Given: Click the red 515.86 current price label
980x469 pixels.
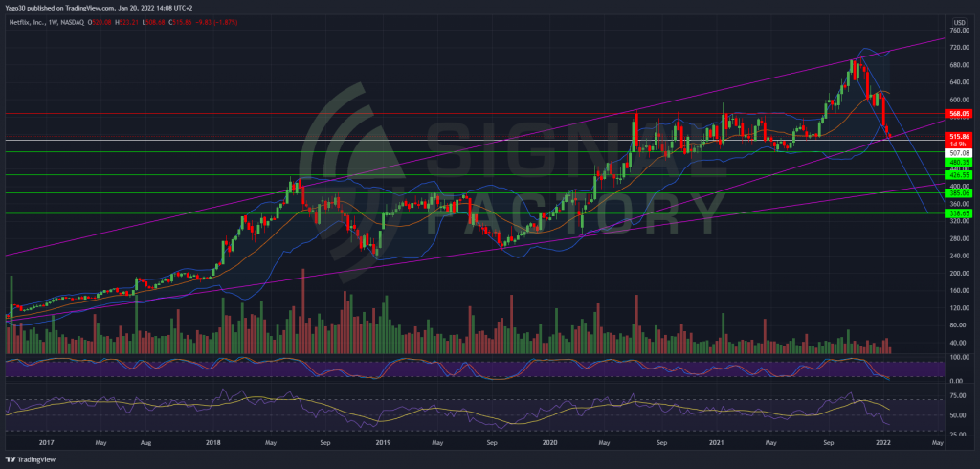Looking at the screenshot, I should [959, 136].
